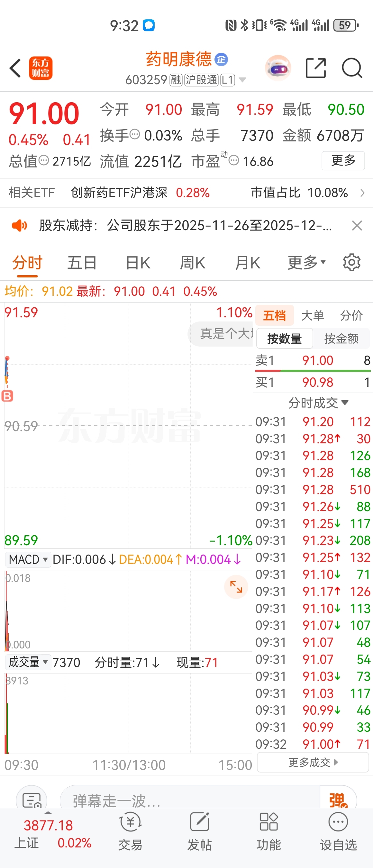
Task: Expand the 分时成交 dropdown
Action: [318, 403]
